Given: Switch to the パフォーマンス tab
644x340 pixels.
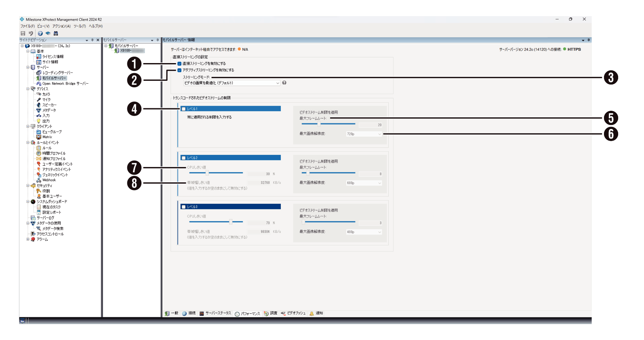Looking at the screenshot, I should [x=247, y=314].
